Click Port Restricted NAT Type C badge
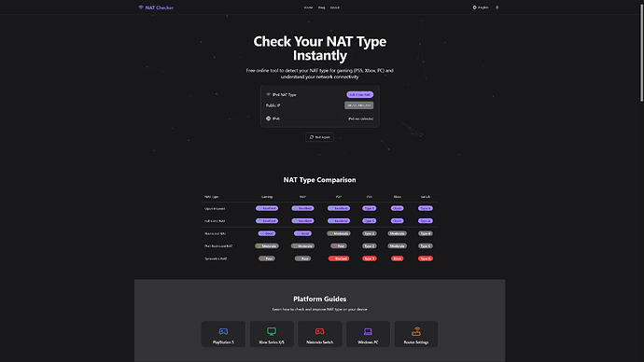This screenshot has height=362, width=644. 425,246
